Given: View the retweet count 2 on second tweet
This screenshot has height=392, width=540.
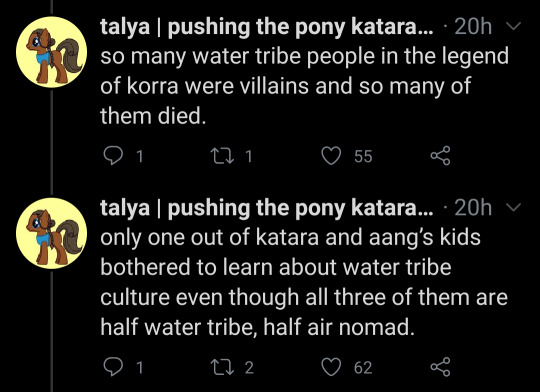Looking at the screenshot, I should (249, 367).
